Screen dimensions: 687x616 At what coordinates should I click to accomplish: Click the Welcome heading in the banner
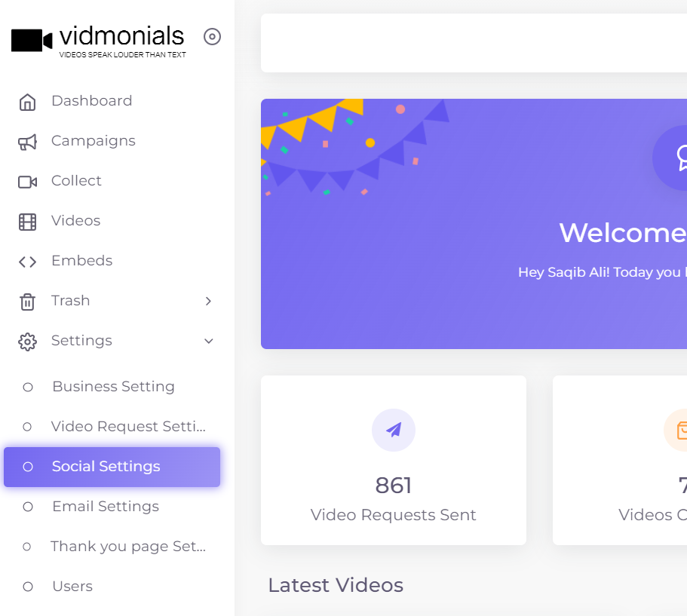click(623, 233)
